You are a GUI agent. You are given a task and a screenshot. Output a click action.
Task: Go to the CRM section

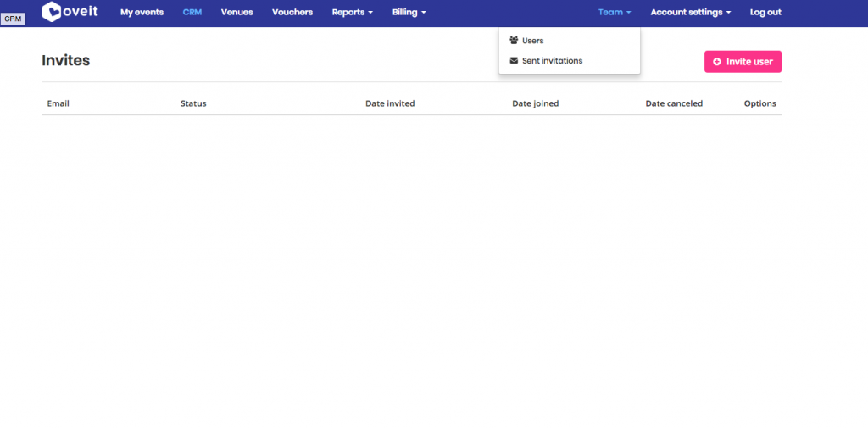pyautogui.click(x=192, y=12)
